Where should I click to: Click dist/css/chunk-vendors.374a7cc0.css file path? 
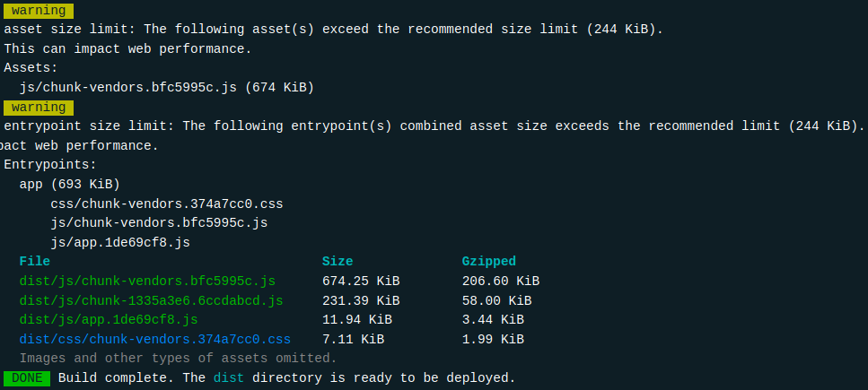point(154,339)
